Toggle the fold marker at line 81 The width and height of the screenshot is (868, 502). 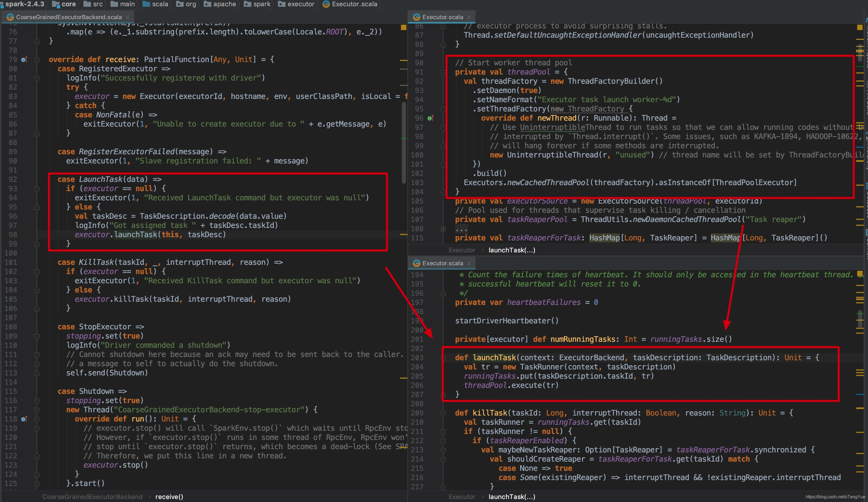click(37, 78)
